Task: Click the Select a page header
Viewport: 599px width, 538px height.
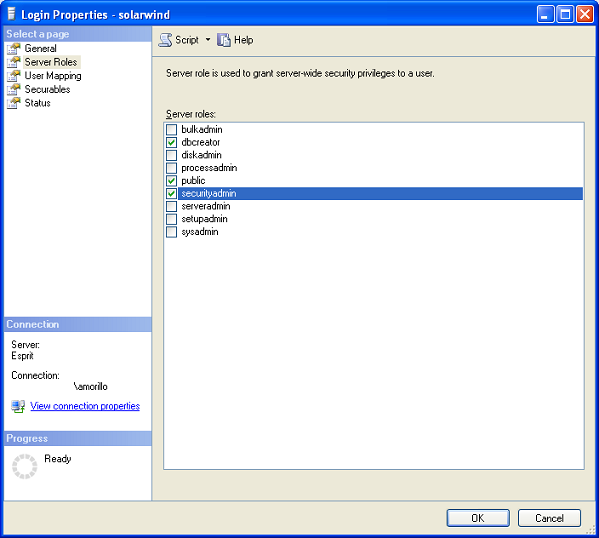Action: click(78, 34)
